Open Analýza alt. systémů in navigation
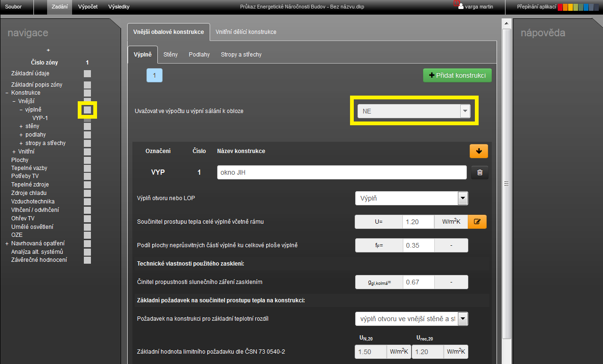Image resolution: width=603 pixels, height=364 pixels. click(37, 252)
